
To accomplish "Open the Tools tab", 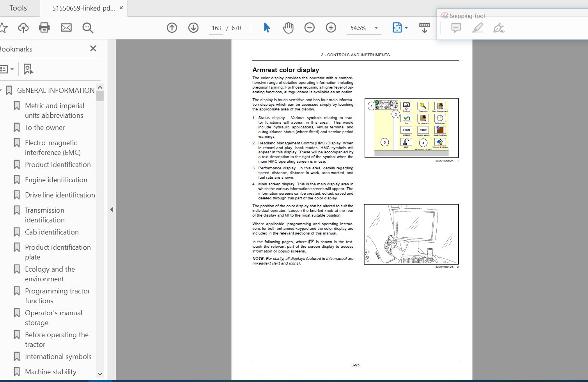I will (x=18, y=8).
